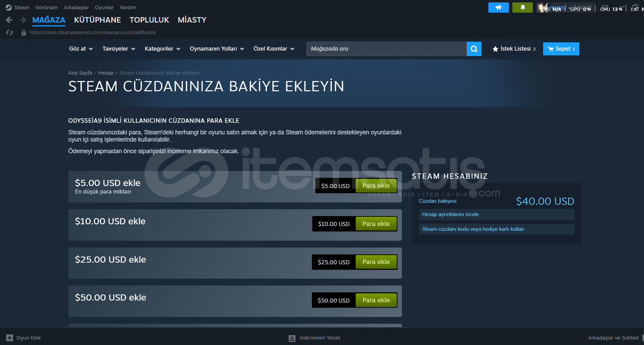Expand the Oynamanın Yolları dropdown
The image size is (644, 345).
coord(217,49)
